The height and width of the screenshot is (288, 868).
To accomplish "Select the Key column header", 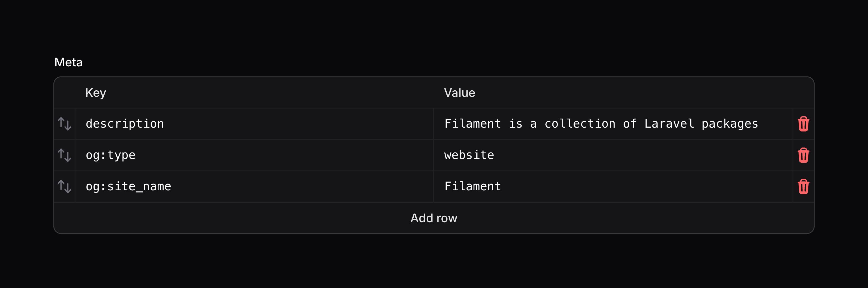I will pos(96,93).
